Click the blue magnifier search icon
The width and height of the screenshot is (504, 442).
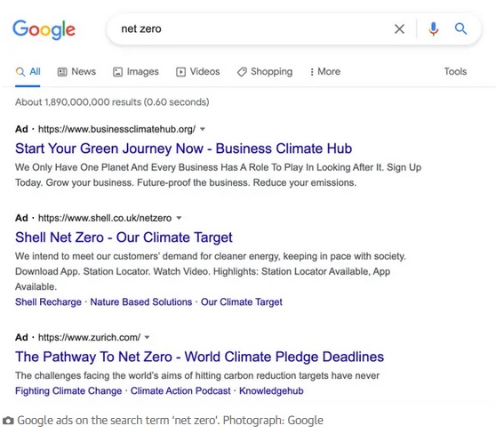click(x=460, y=29)
